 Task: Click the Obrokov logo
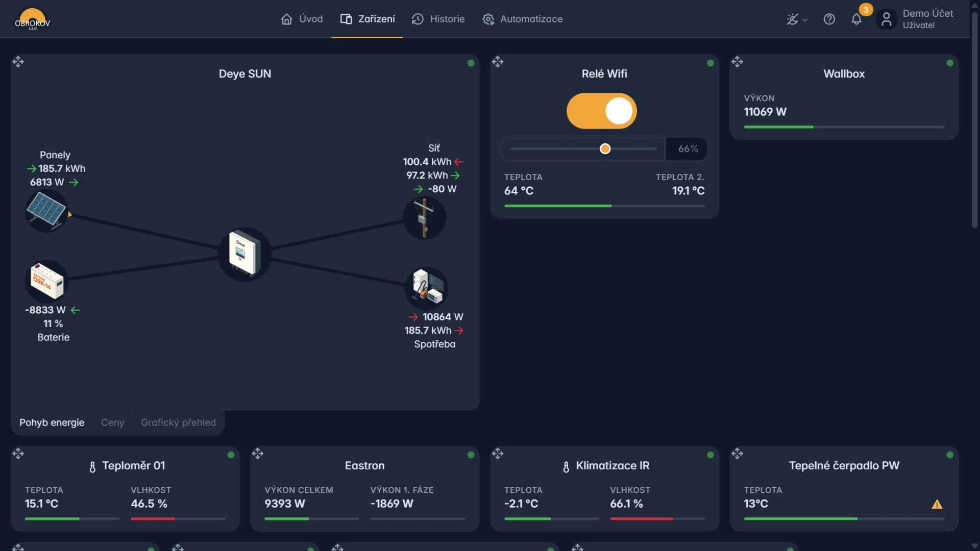point(33,19)
